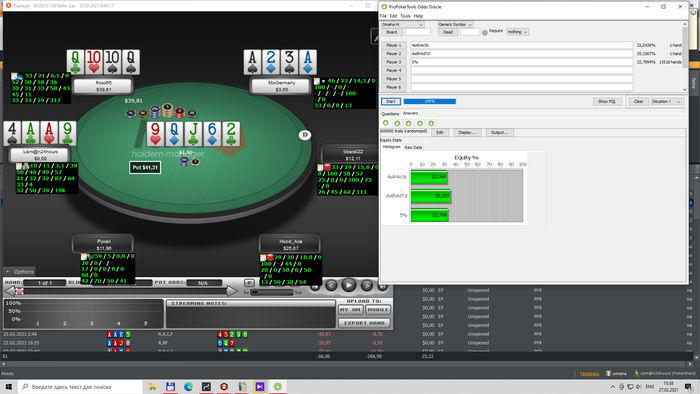This screenshot has width=700, height=394.
Task: Click the Board button
Action: [x=392, y=32]
